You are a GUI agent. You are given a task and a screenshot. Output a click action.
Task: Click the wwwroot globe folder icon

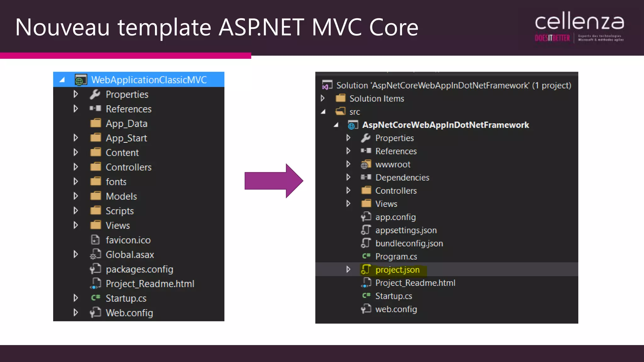click(366, 164)
